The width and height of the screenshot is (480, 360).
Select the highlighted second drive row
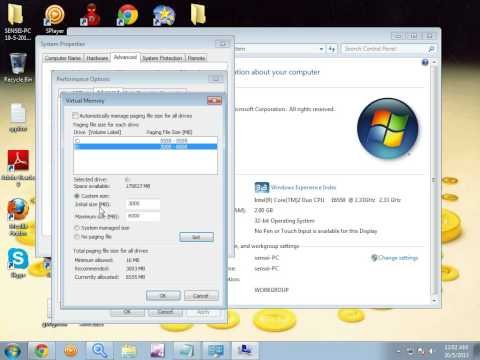pos(145,147)
